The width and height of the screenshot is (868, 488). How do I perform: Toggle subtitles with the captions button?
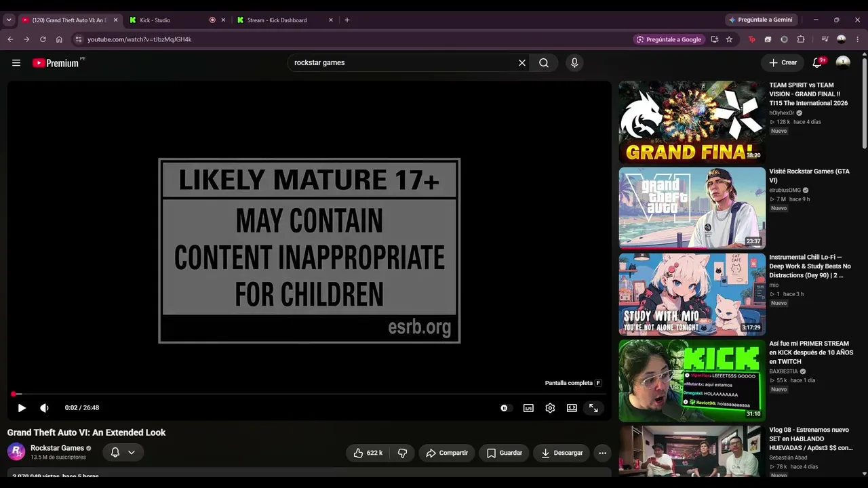pyautogui.click(x=528, y=408)
